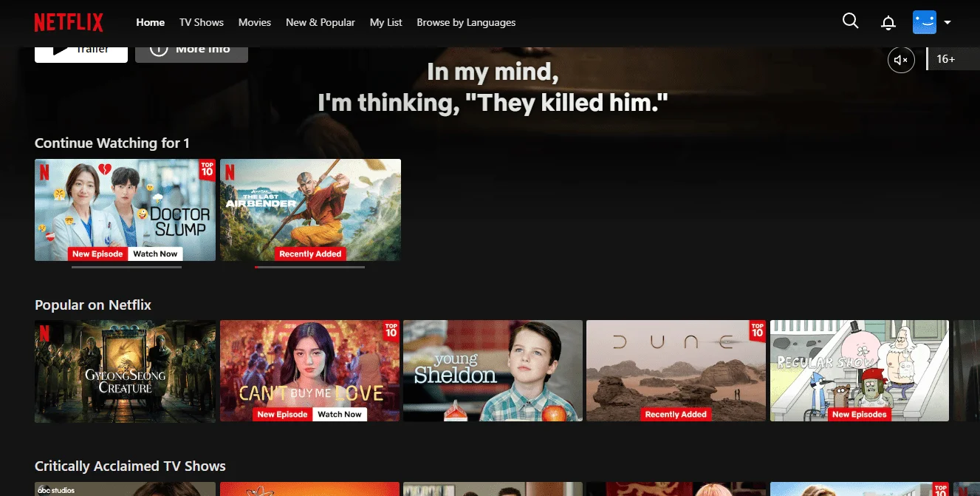Click Netflix N logo on Last Airbender card
This screenshot has width=980, height=496.
230,171
